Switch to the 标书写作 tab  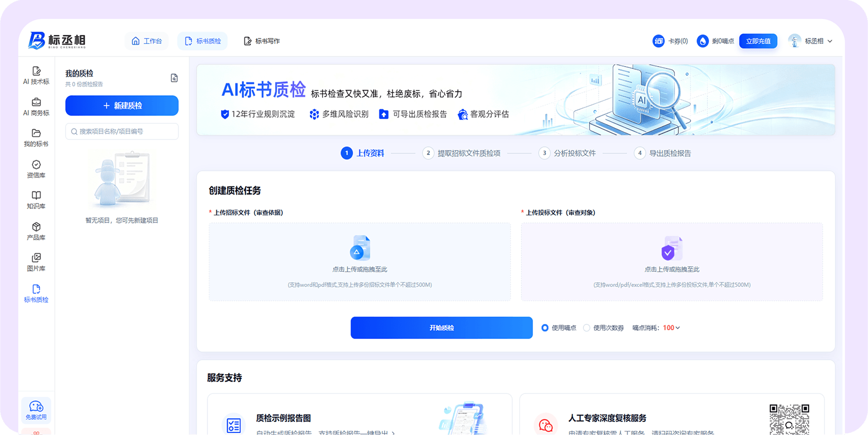coord(261,41)
